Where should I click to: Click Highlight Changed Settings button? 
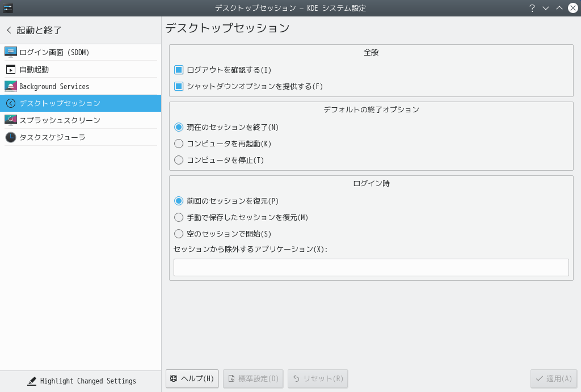tap(81, 381)
